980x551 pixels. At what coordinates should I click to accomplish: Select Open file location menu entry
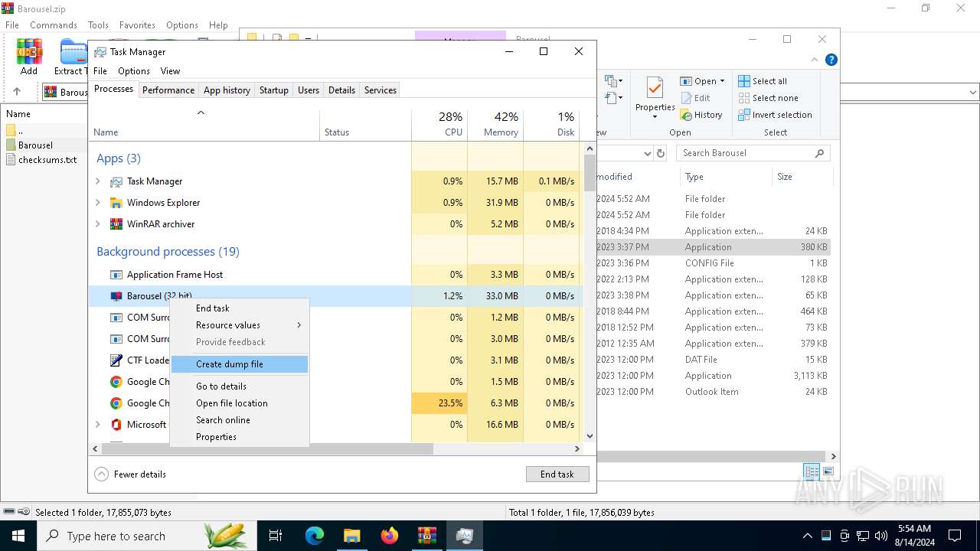pyautogui.click(x=240, y=403)
